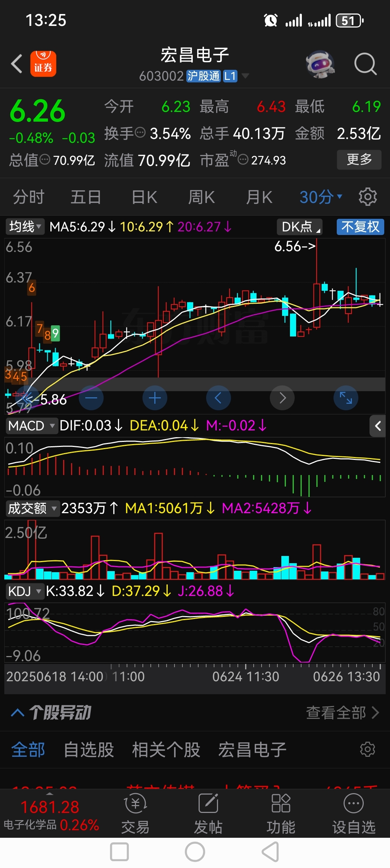Open 30分 period dropdown

[321, 197]
